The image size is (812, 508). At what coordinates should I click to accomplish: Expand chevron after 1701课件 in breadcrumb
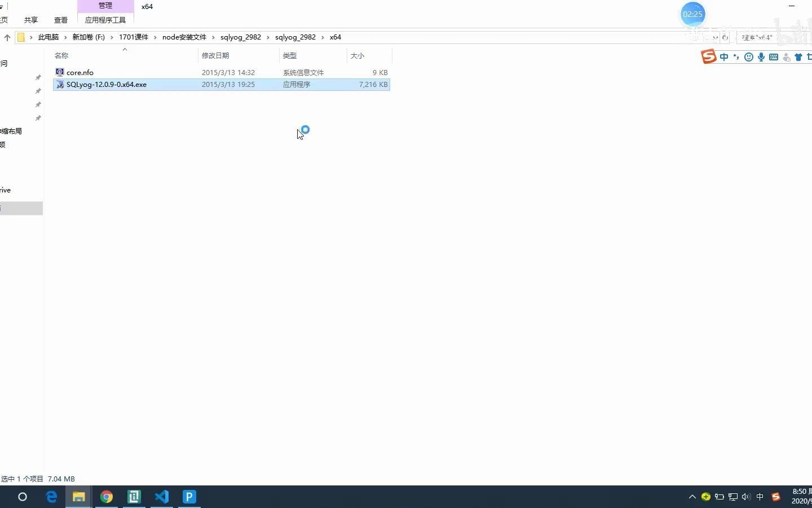click(155, 37)
